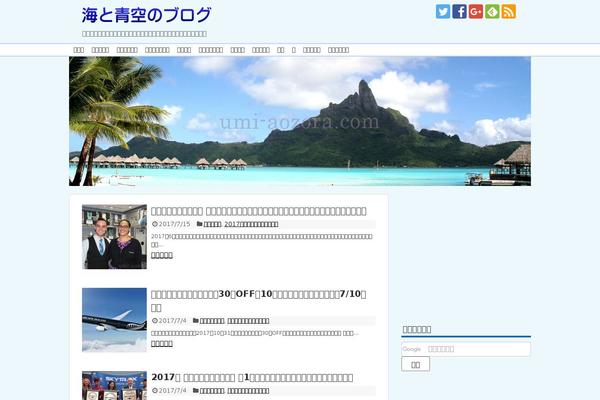Select the single-character navigation menu item
Screen dimensions: 600x400
pyautogui.click(x=293, y=50)
